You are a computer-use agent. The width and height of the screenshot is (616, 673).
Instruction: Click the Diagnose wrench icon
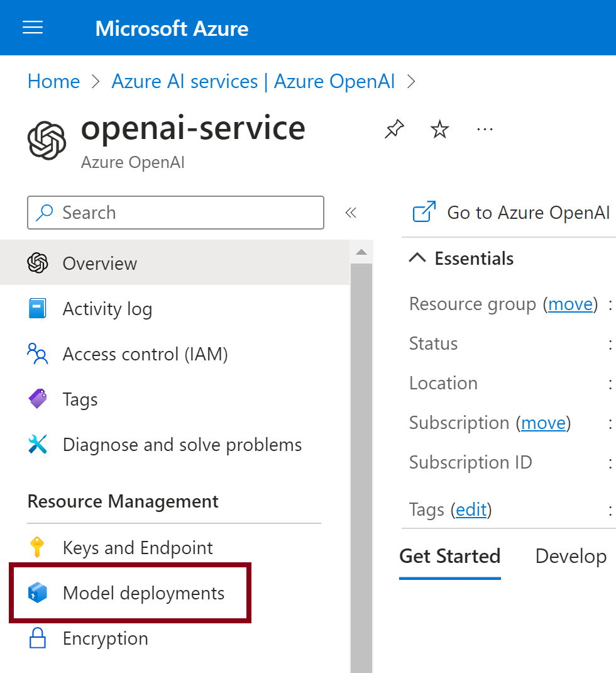tap(38, 445)
